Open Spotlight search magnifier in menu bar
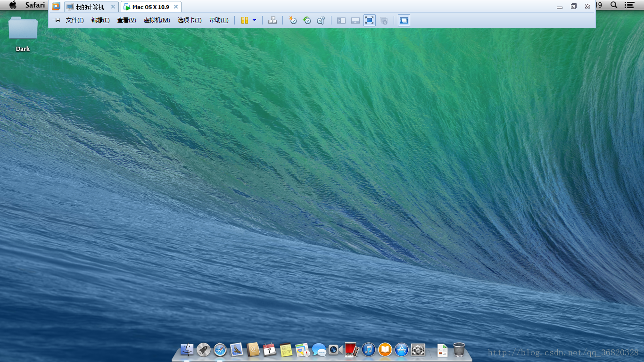 pyautogui.click(x=614, y=5)
